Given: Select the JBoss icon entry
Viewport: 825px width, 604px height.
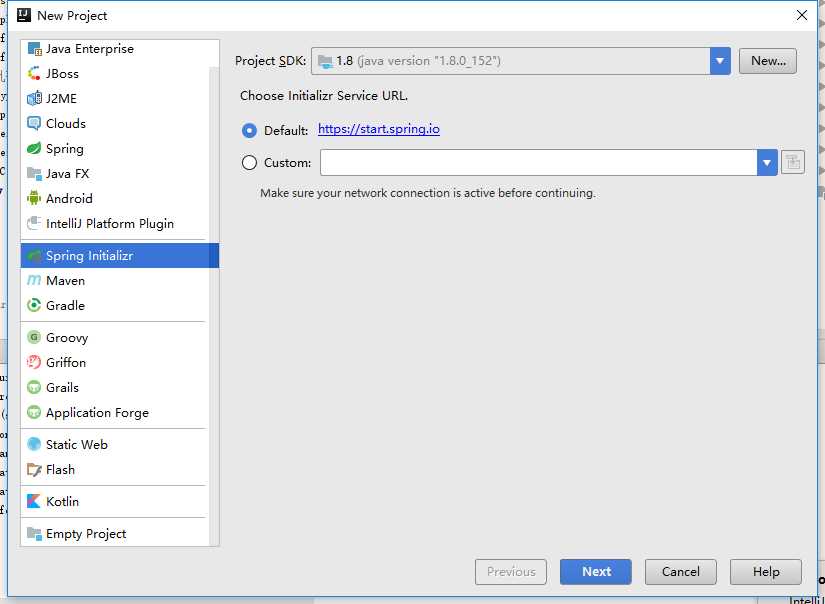Looking at the screenshot, I should point(34,74).
